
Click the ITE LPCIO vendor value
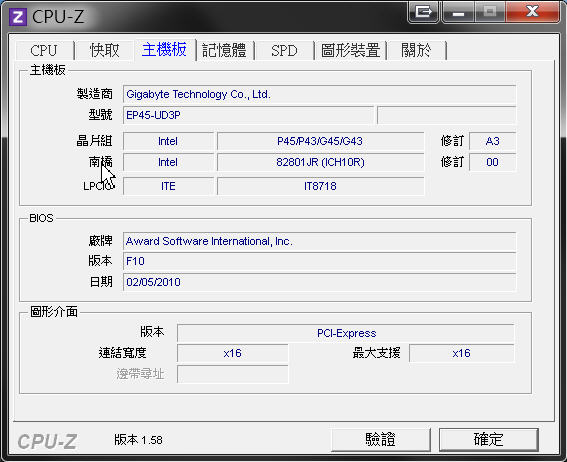(x=168, y=186)
